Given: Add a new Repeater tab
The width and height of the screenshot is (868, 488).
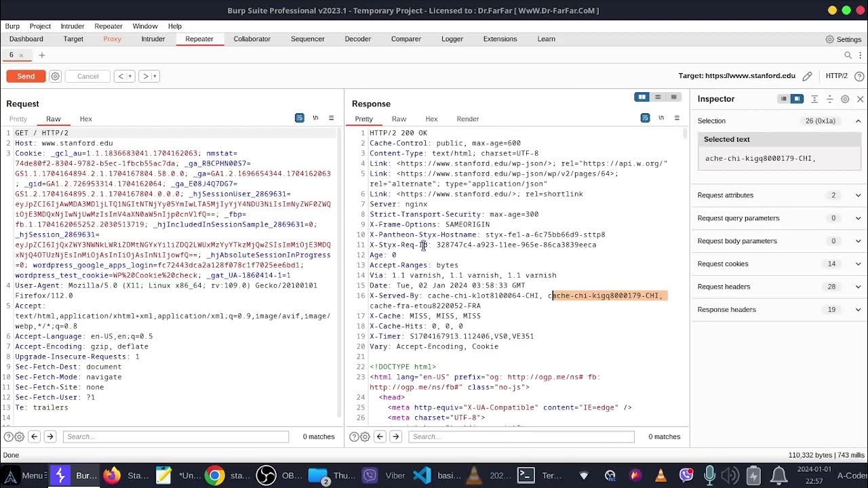Looking at the screenshot, I should (x=41, y=55).
